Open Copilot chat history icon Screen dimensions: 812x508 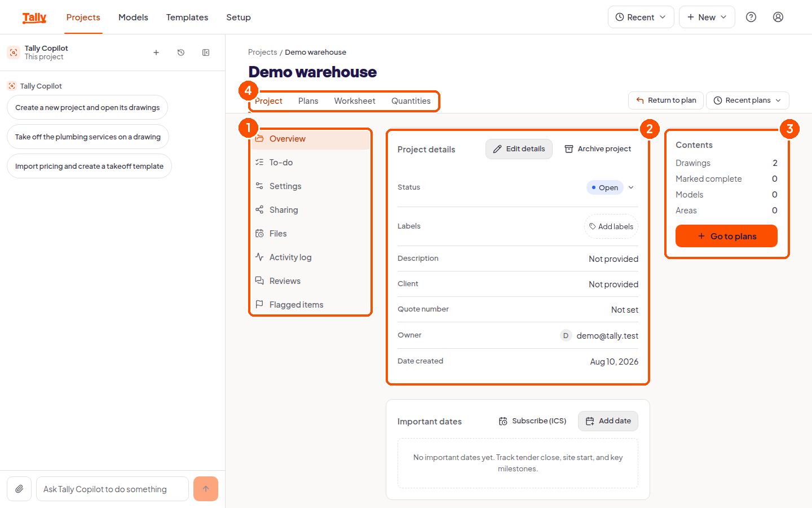[181, 52]
